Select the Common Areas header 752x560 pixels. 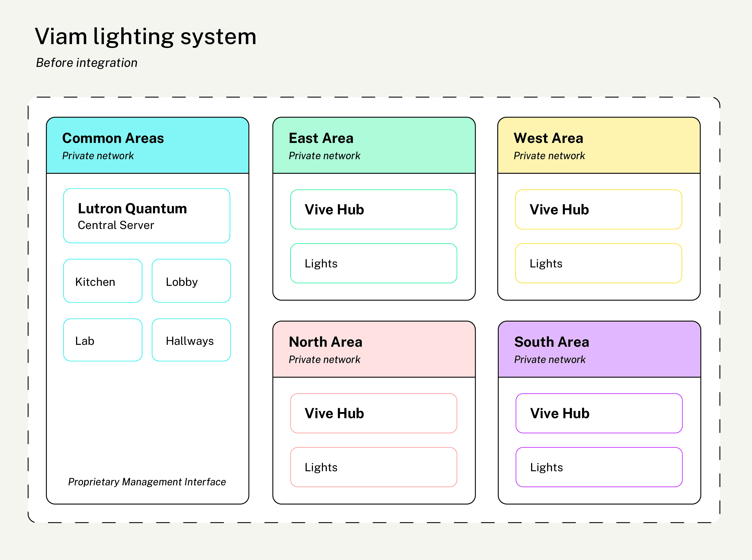coord(148,145)
